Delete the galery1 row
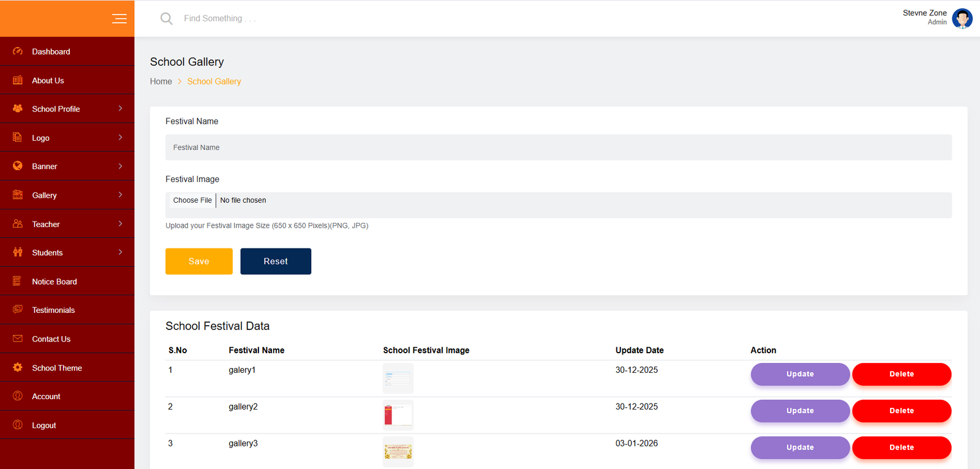 point(902,374)
